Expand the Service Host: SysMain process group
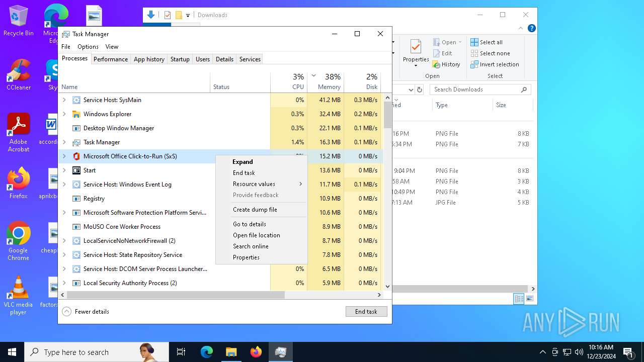The width and height of the screenshot is (644, 362). tap(64, 100)
